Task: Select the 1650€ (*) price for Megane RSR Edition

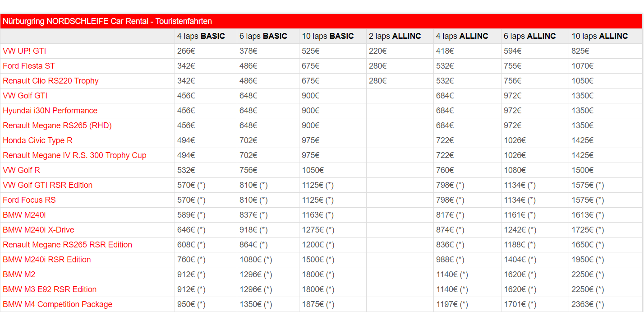Action: (588, 245)
